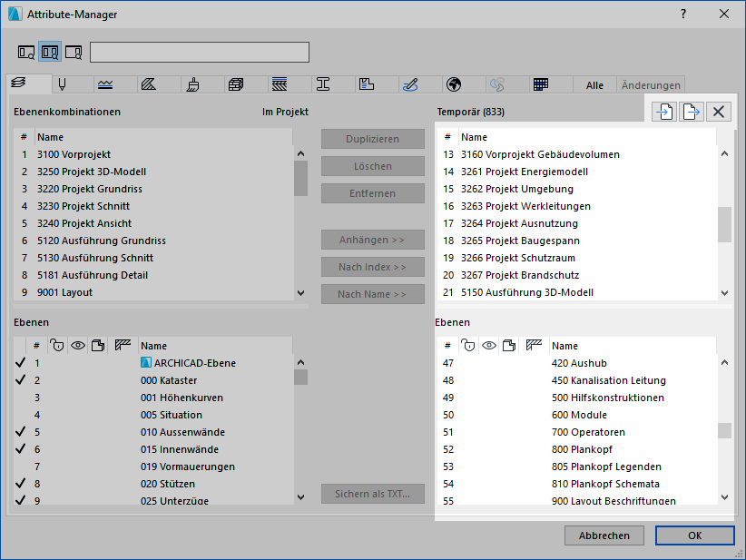Image resolution: width=746 pixels, height=560 pixels.
Task: Toggle checkmark for layer 010 Aussenwände
Action: click(20, 432)
